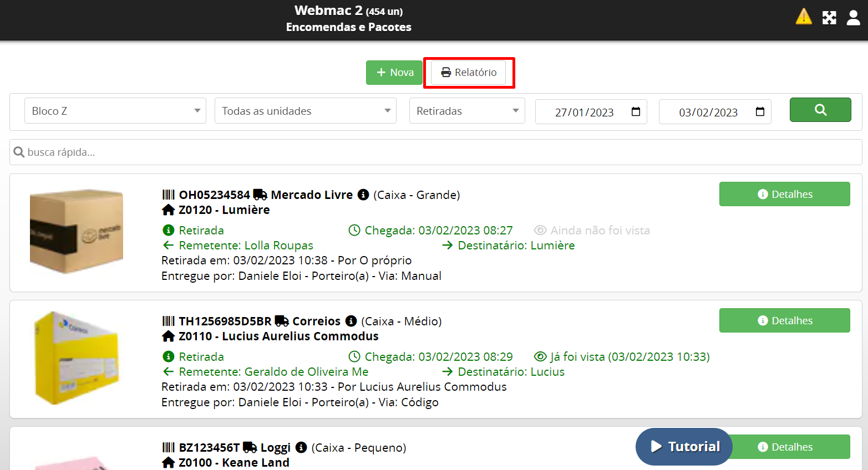This screenshot has height=470, width=868.
Task: Open the user profile icon
Action: [x=853, y=18]
